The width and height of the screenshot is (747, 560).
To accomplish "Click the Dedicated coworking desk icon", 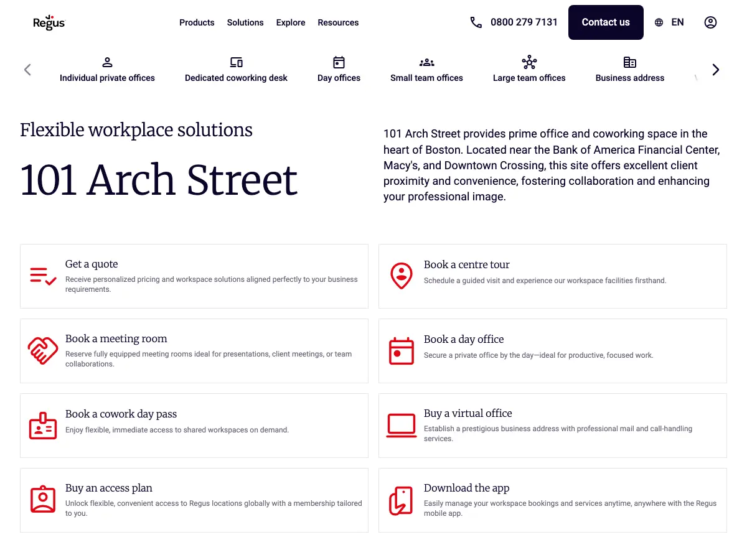I will click(x=236, y=62).
